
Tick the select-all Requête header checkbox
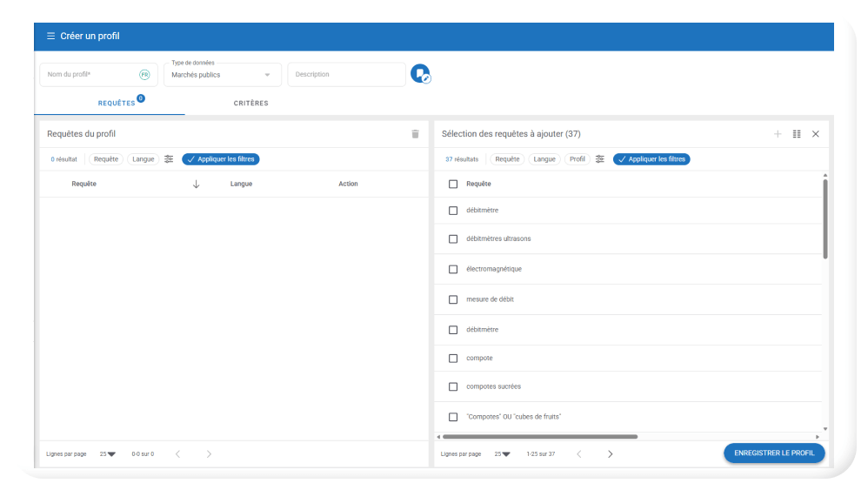(453, 185)
